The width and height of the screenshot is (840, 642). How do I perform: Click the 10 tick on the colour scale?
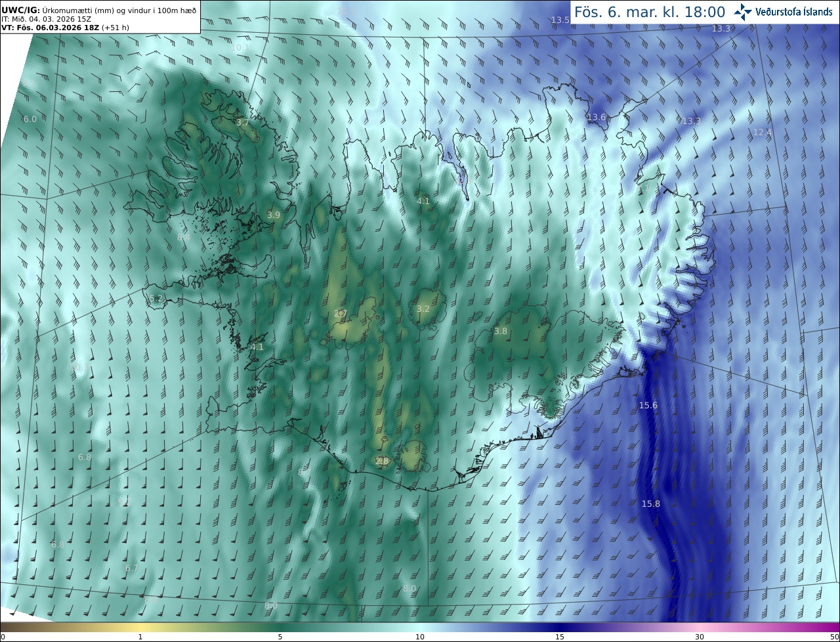pos(420,637)
